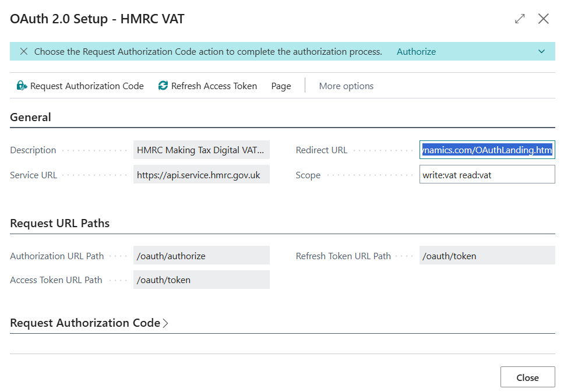The width and height of the screenshot is (564, 392).
Task: Click the 'Authorization URL Path' label
Action: (57, 256)
